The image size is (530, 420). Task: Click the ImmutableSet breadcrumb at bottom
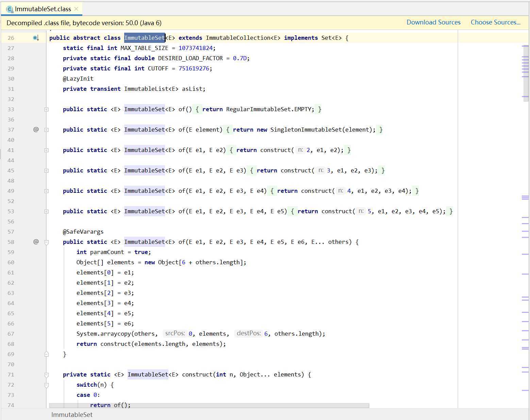72,415
